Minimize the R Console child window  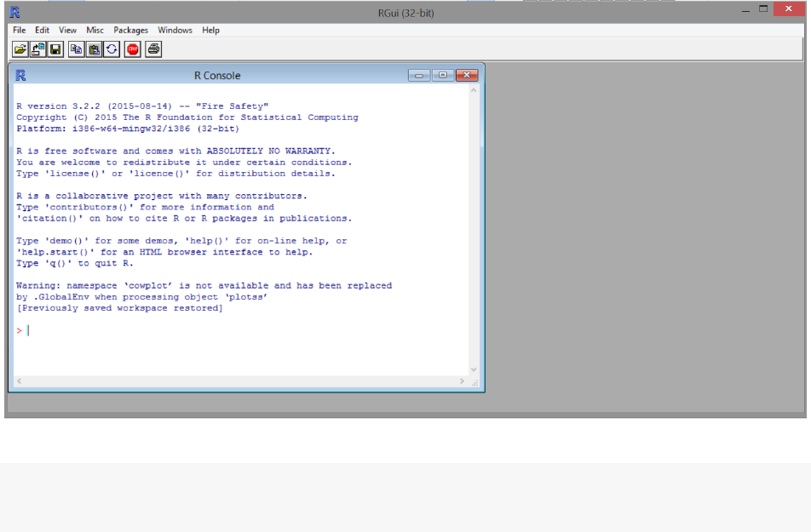tap(419, 76)
